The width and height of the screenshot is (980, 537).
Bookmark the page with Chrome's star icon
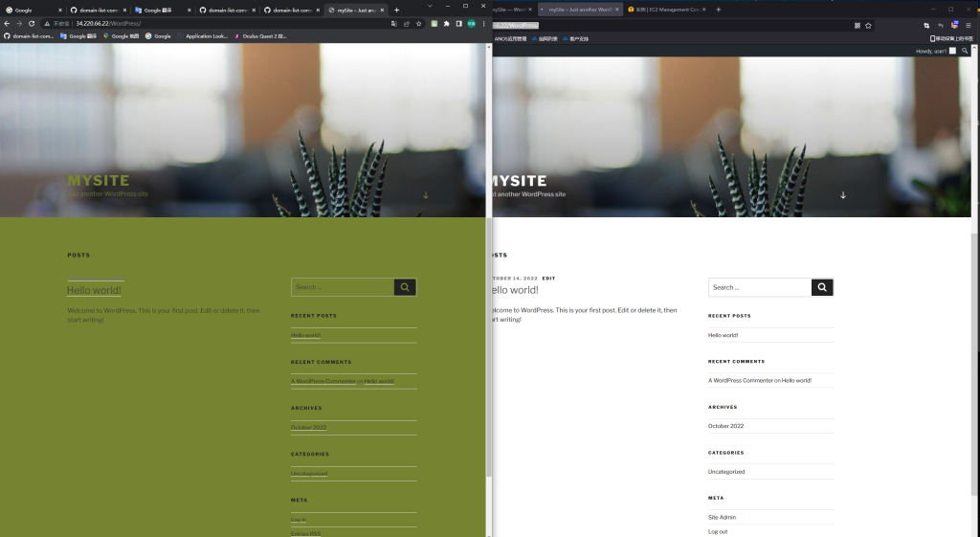pos(418,23)
